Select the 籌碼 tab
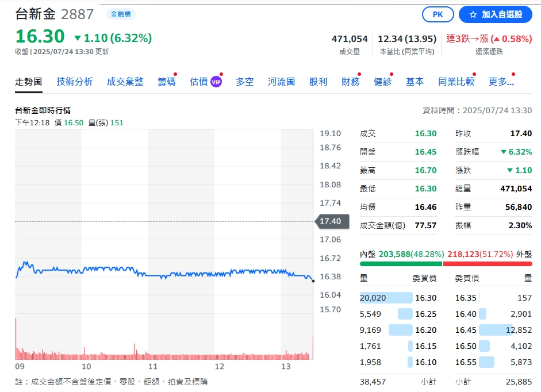This screenshot has width=541, height=392. [166, 82]
